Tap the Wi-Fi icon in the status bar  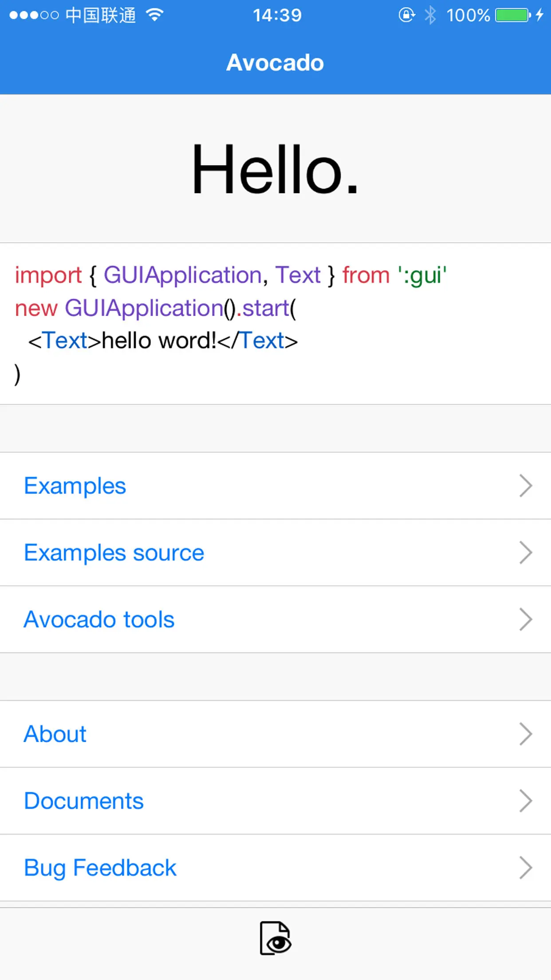pos(155,15)
